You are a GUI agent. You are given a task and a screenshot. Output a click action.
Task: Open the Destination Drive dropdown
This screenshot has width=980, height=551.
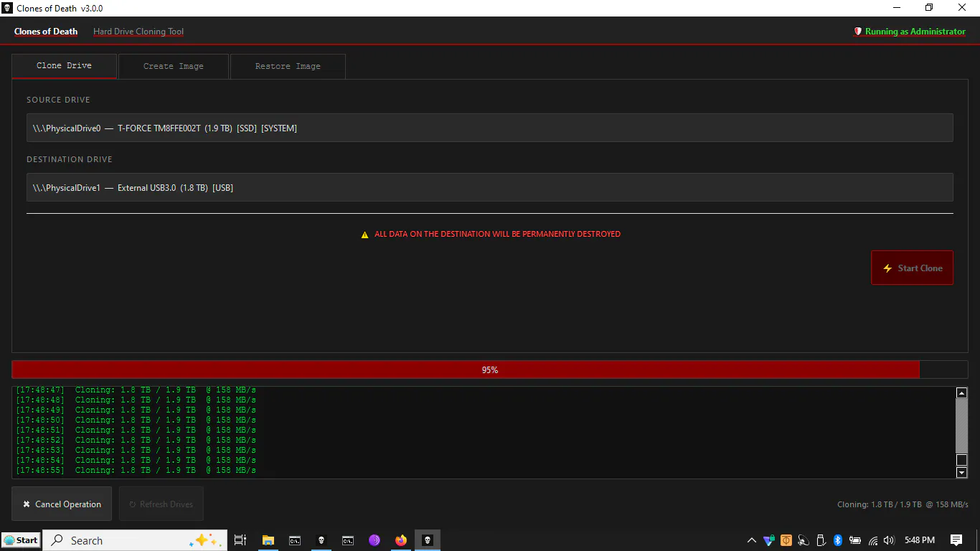coord(490,187)
